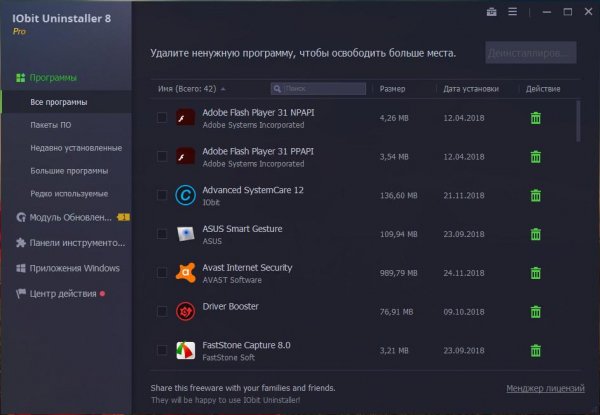The image size is (600, 415).
Task: Click in the Поиск search field
Action: point(318,89)
